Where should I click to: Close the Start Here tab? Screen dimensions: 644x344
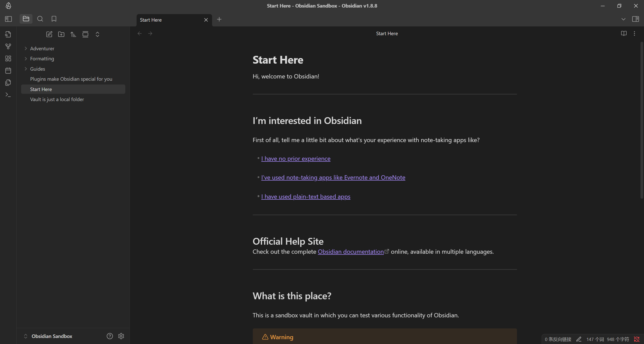(206, 20)
